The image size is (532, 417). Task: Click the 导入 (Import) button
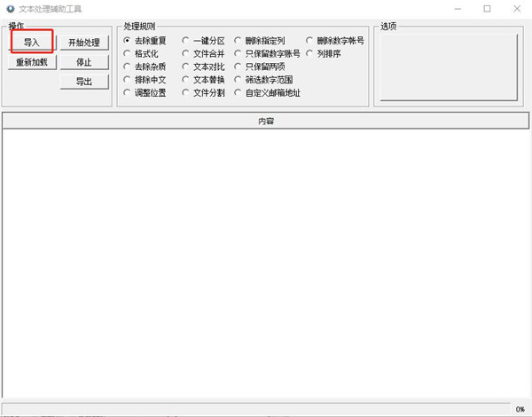[32, 43]
